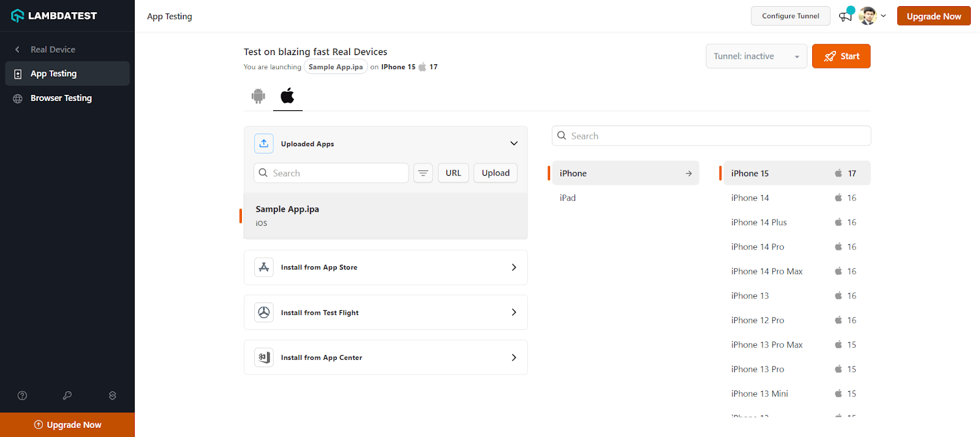980x437 pixels.
Task: Click the filter icon beside app search
Action: click(x=423, y=173)
